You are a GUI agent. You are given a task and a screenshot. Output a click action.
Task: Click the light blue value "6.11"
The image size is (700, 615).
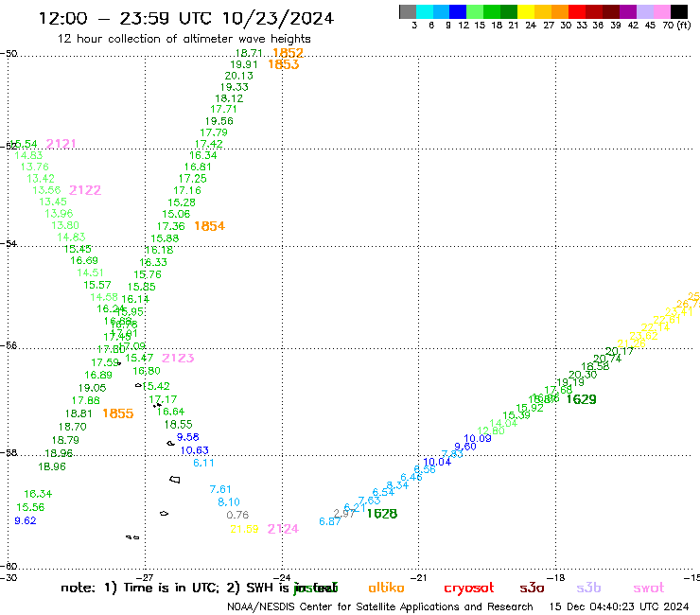(203, 464)
